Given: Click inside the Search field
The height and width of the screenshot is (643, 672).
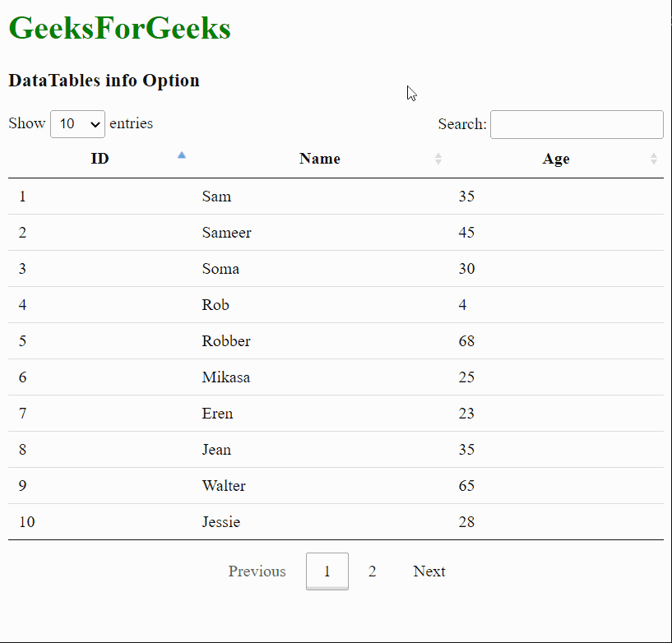Looking at the screenshot, I should [576, 124].
